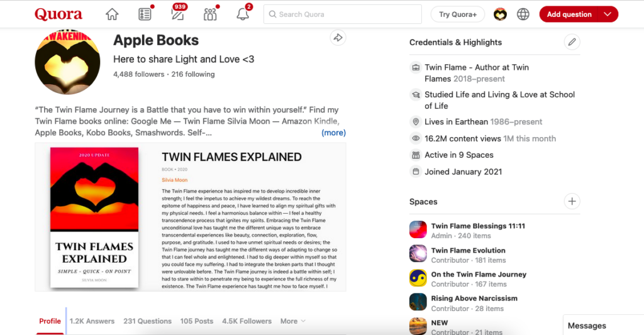The height and width of the screenshot is (335, 644).
Task: Switch to the 1.2K Answers tab
Action: (x=92, y=321)
